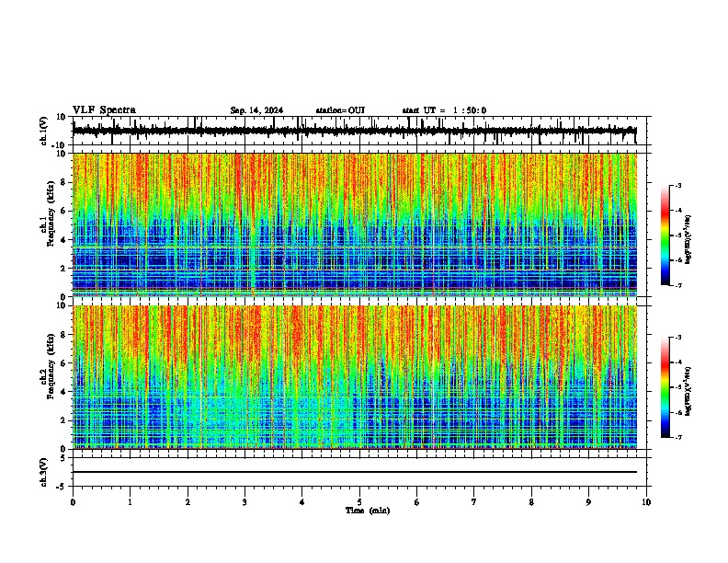This screenshot has width=728, height=563.
Task: Click the "ch.2 Frequency (kHz)" axis label
Action: 48,366
